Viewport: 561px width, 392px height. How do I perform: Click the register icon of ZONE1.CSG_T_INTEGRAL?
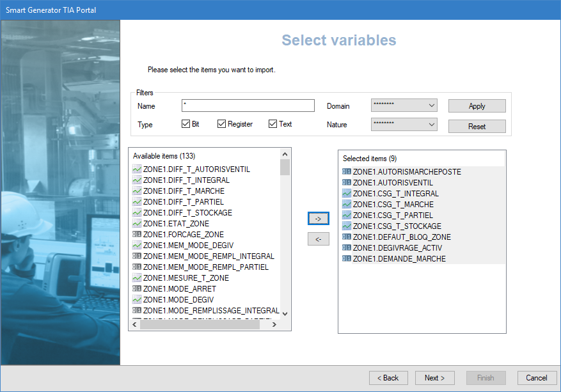pyautogui.click(x=347, y=194)
